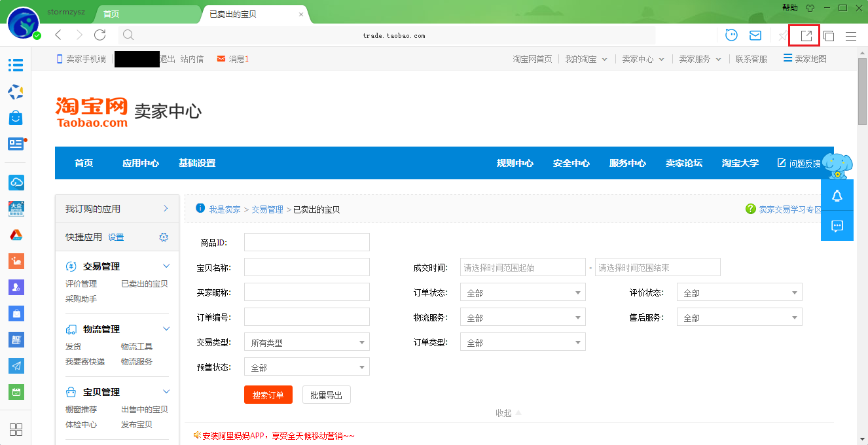The width and height of the screenshot is (868, 445).
Task: Open the mail envelope icon in toolbar
Action: pos(755,35)
